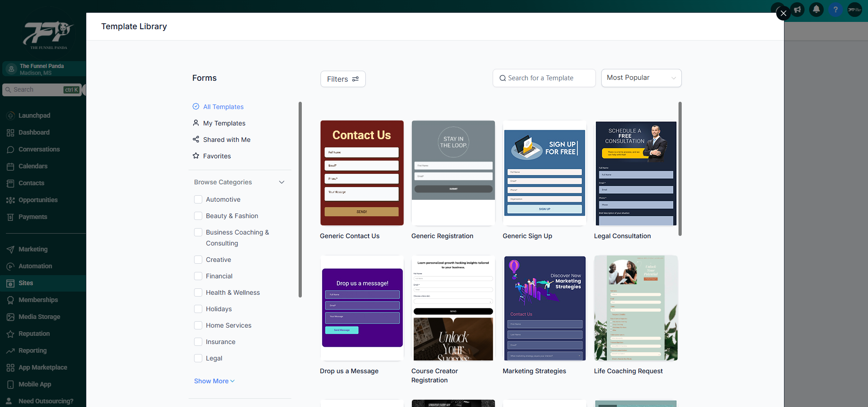Viewport: 868px width, 407px height.
Task: Open the announcements megaphone icon
Action: (798, 9)
